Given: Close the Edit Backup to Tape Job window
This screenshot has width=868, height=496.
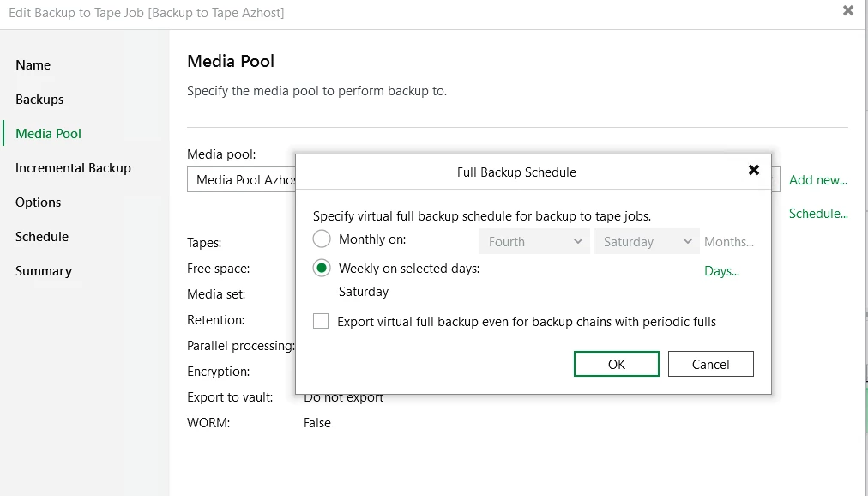Looking at the screenshot, I should tap(848, 11).
